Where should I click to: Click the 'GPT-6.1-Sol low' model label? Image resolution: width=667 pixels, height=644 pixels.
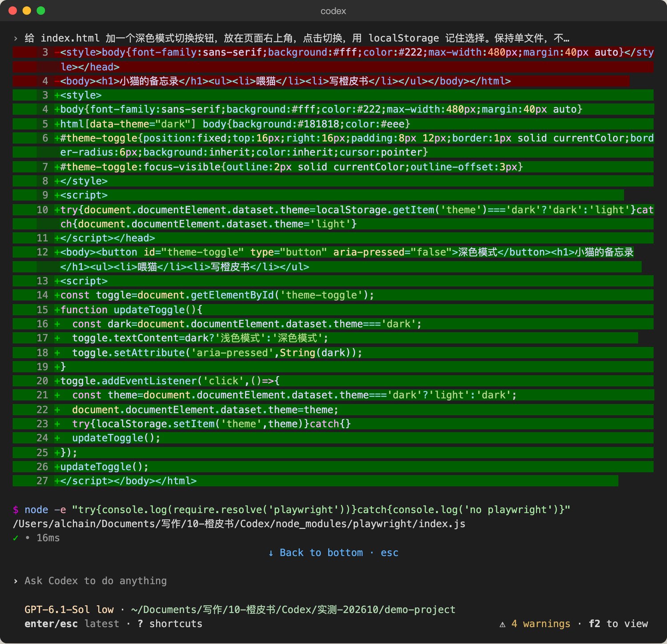pos(69,610)
